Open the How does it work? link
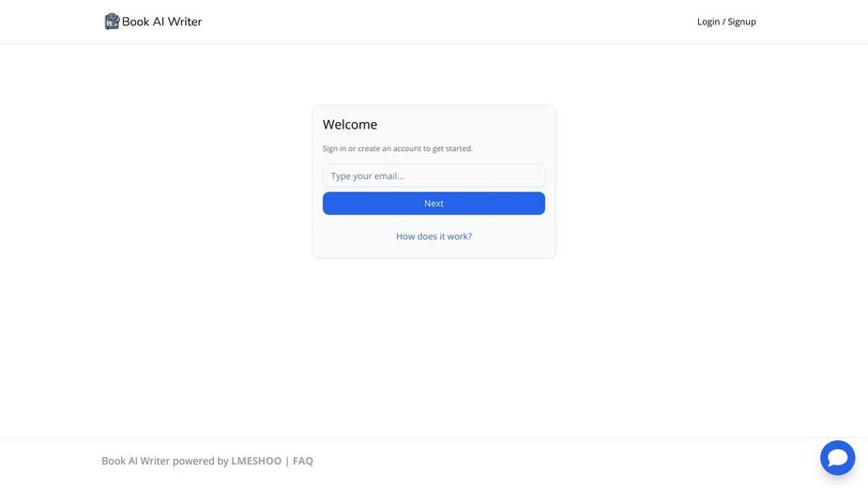The height and width of the screenshot is (488, 868). (x=434, y=236)
